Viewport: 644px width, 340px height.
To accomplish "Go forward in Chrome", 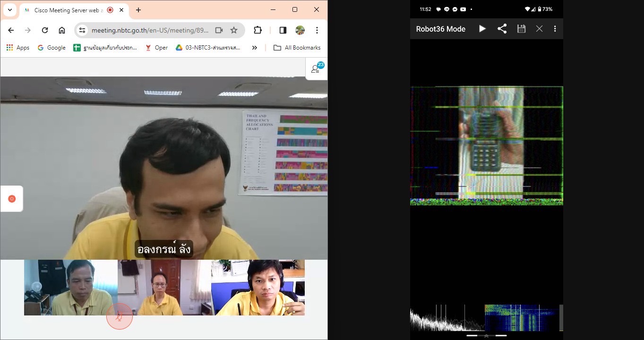I will tap(28, 30).
